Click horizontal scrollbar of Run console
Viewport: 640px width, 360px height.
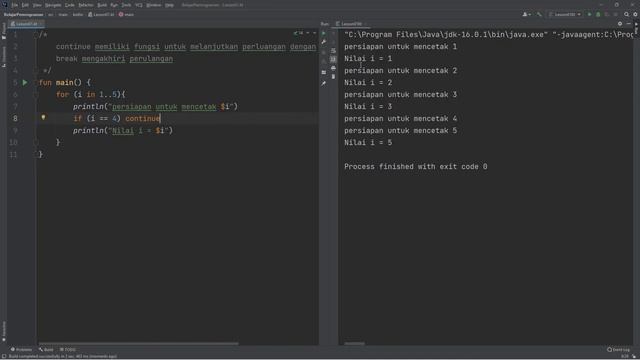(x=354, y=344)
